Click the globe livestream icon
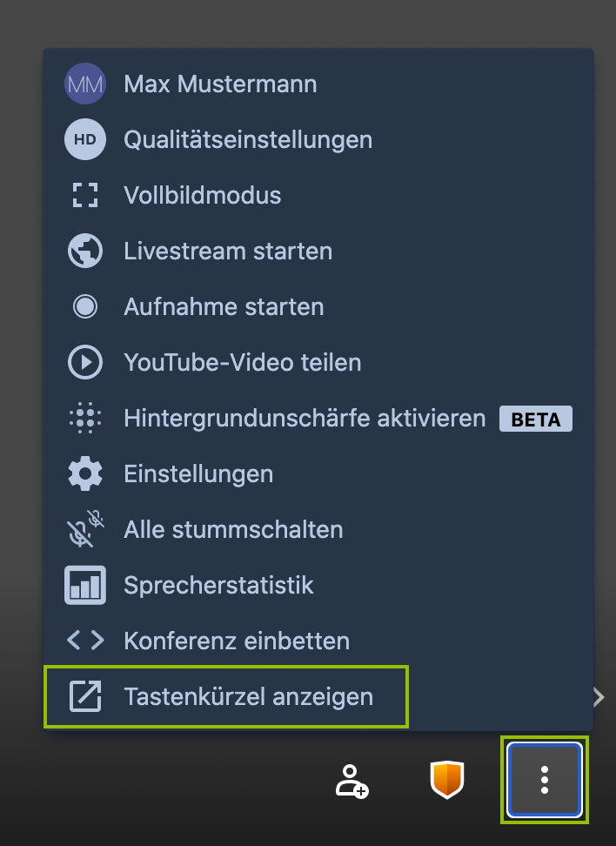Image resolution: width=616 pixels, height=846 pixels. point(84,251)
